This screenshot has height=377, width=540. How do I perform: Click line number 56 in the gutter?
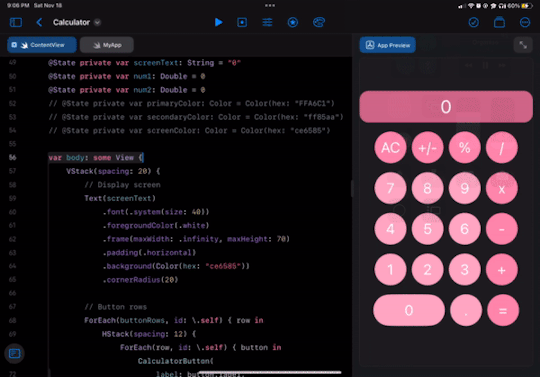(12, 157)
